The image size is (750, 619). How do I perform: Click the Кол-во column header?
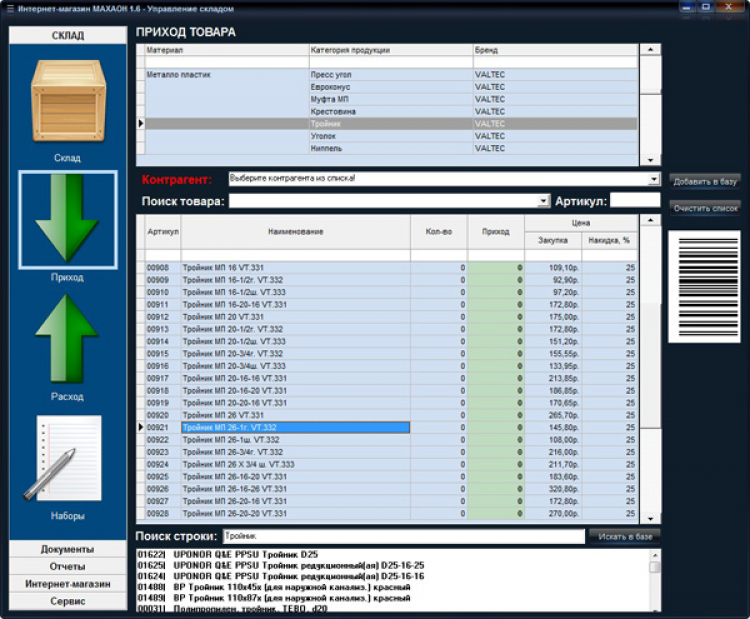pos(439,232)
